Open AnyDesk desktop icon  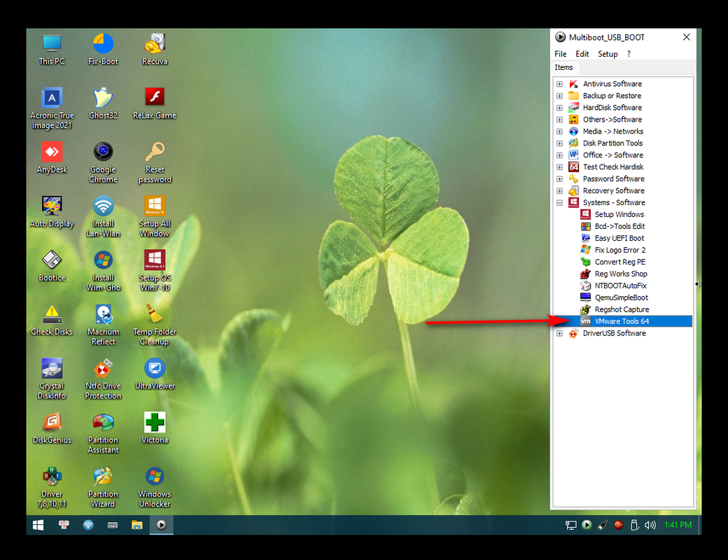[52, 157]
